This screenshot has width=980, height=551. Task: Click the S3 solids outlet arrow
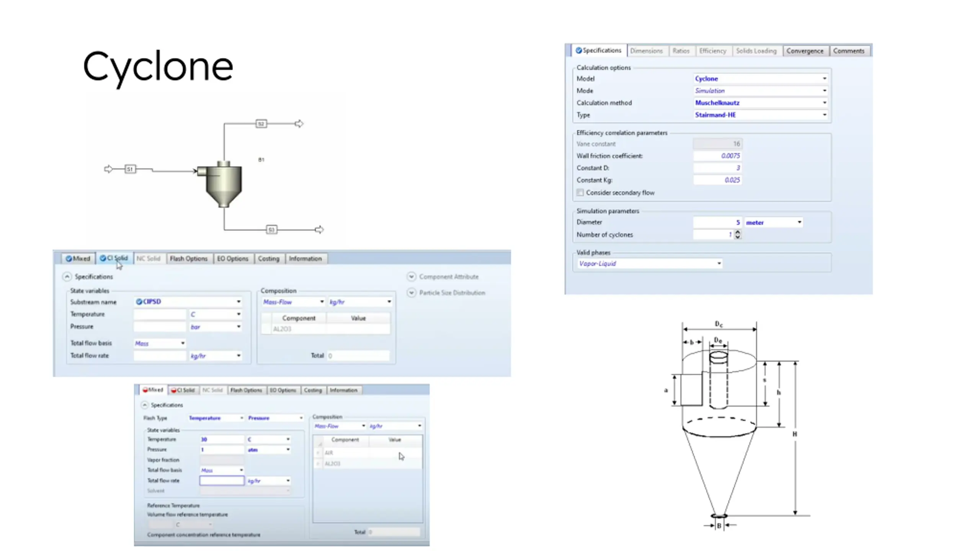tap(319, 230)
